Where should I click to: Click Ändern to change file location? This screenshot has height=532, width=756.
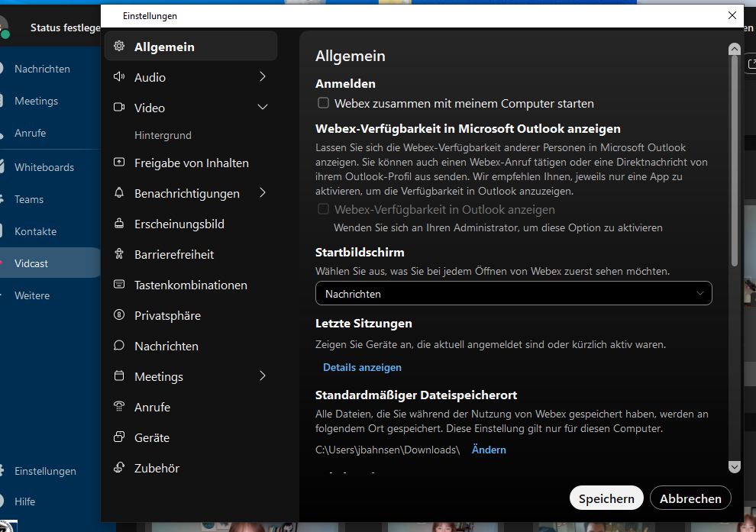[x=489, y=450]
